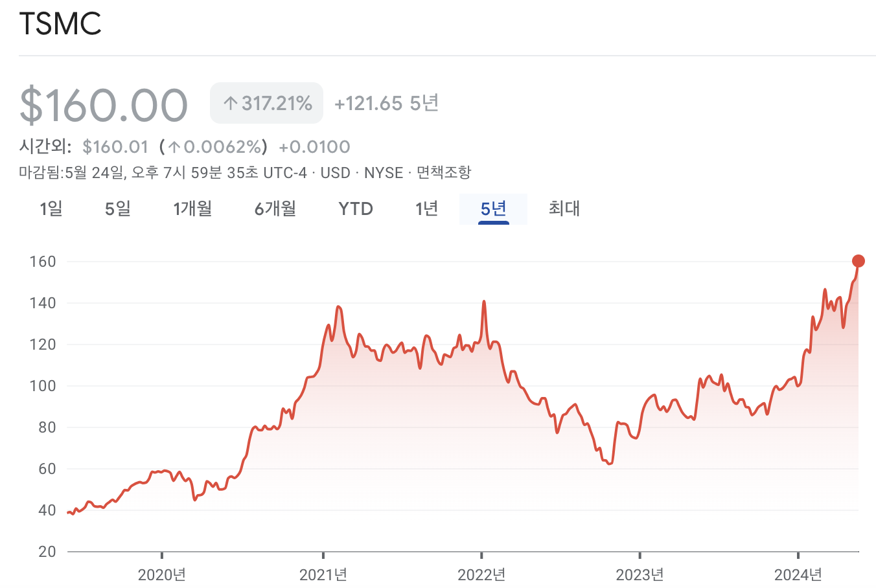Image resolution: width=876 pixels, height=588 pixels.
Task: Select the 1개월 range option
Action: coord(192,209)
